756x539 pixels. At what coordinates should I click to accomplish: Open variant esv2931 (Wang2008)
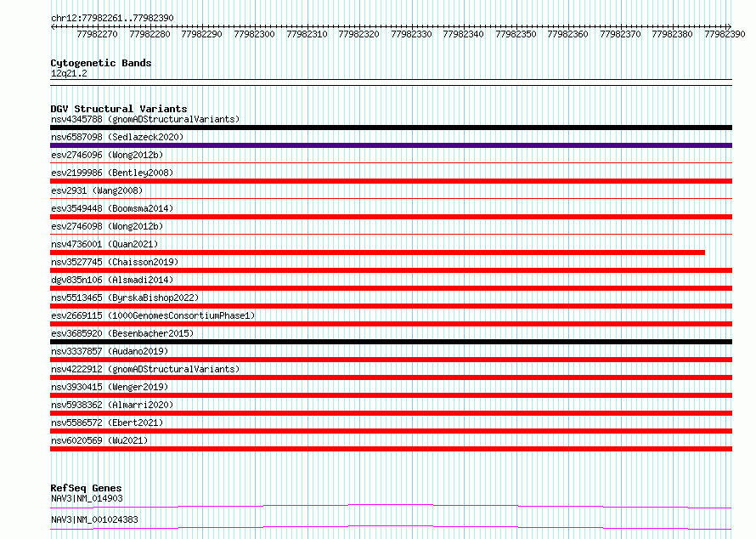click(x=97, y=190)
